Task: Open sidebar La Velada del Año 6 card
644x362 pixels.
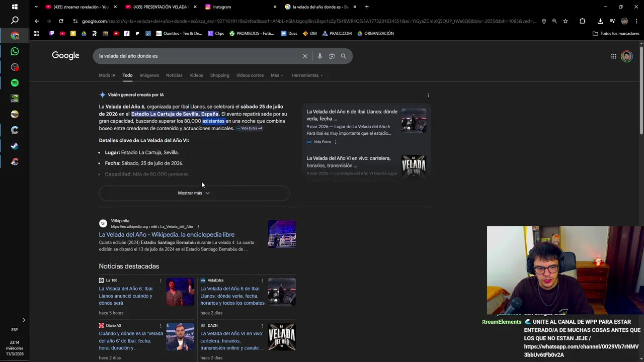Action: (x=352, y=115)
